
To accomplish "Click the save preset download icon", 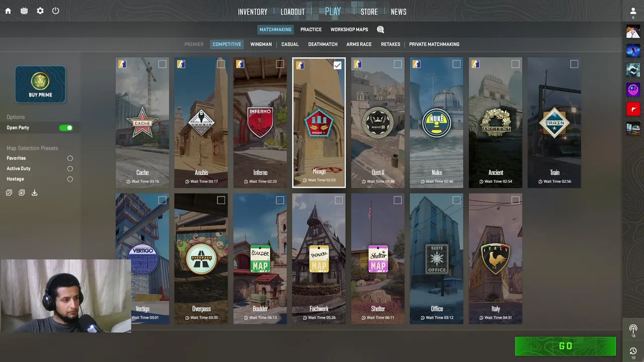I will coord(34,193).
